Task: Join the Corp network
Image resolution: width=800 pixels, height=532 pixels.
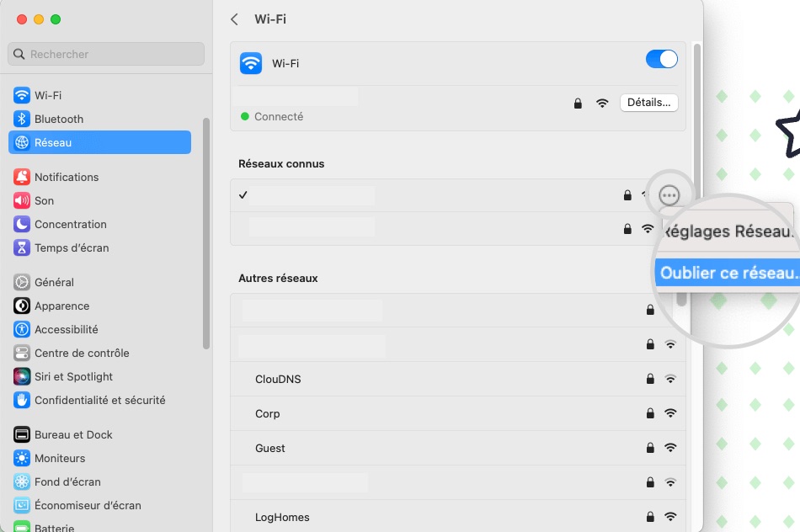Action: click(x=457, y=413)
